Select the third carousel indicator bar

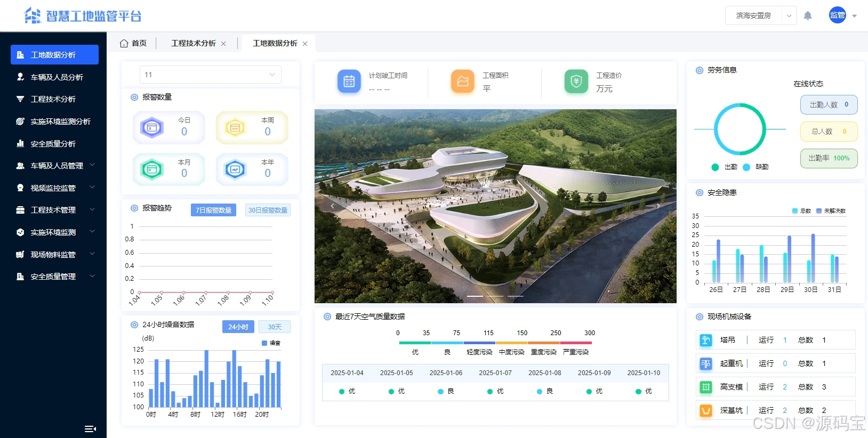tap(516, 296)
